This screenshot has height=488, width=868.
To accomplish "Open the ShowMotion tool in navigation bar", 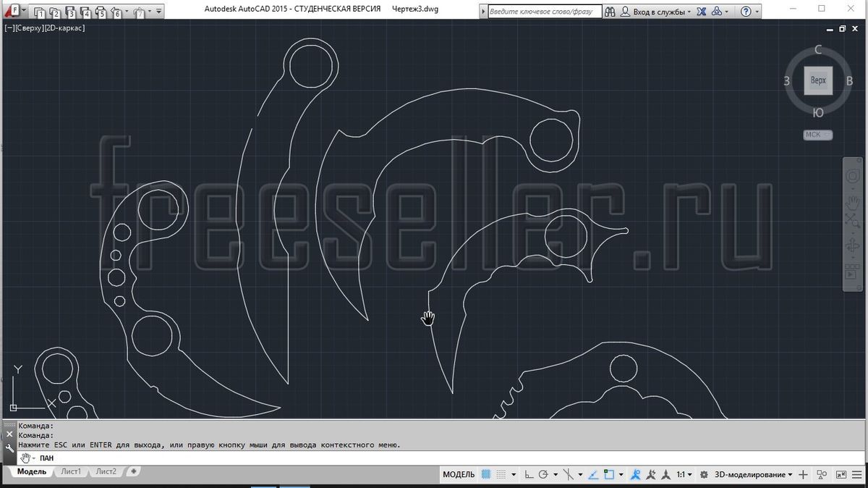I will pyautogui.click(x=853, y=272).
